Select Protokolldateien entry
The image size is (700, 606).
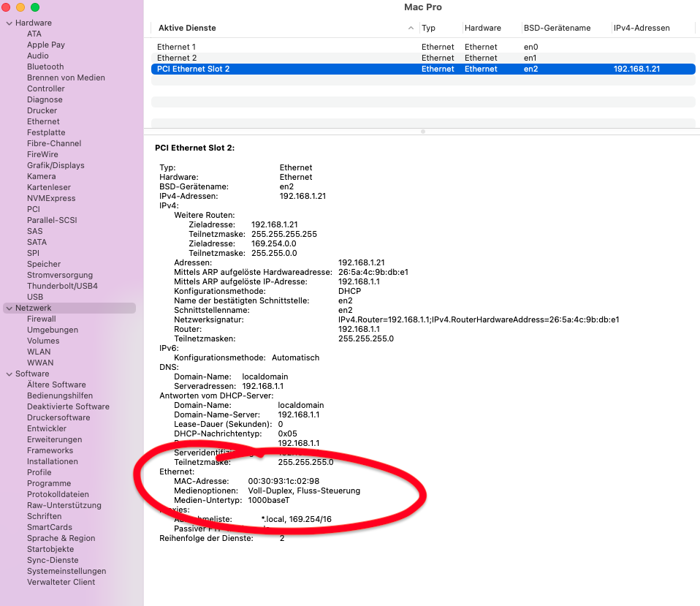pyautogui.click(x=58, y=494)
